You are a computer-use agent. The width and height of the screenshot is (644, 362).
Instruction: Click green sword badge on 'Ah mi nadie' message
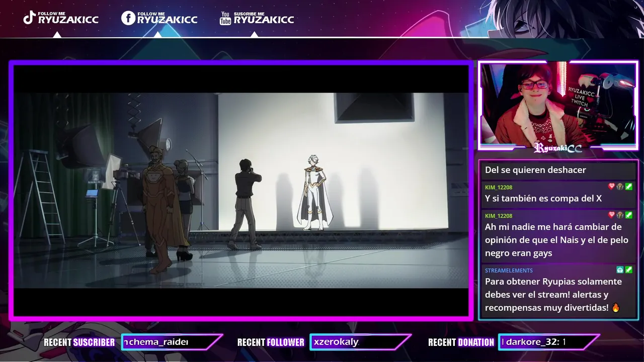click(x=628, y=215)
